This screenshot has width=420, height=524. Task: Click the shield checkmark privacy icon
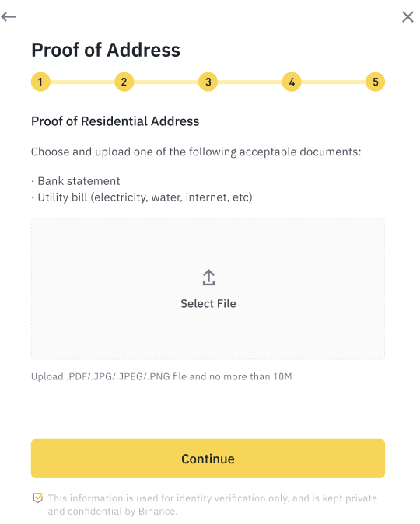[x=38, y=498]
